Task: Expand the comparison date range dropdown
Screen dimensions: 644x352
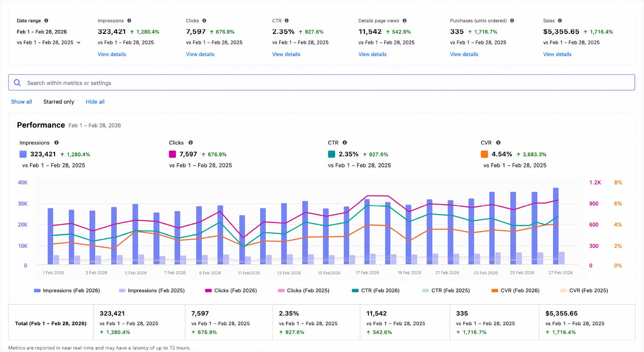Action: coord(79,43)
